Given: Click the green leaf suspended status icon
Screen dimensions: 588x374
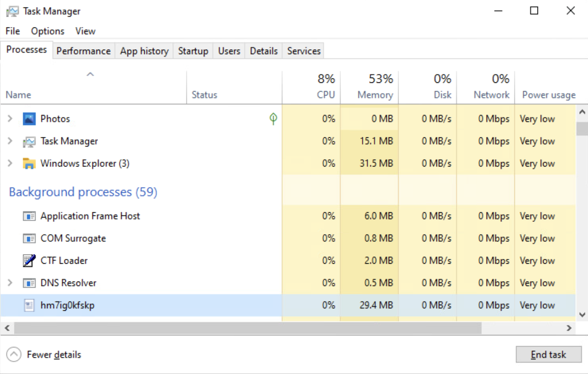Looking at the screenshot, I should coord(274,119).
